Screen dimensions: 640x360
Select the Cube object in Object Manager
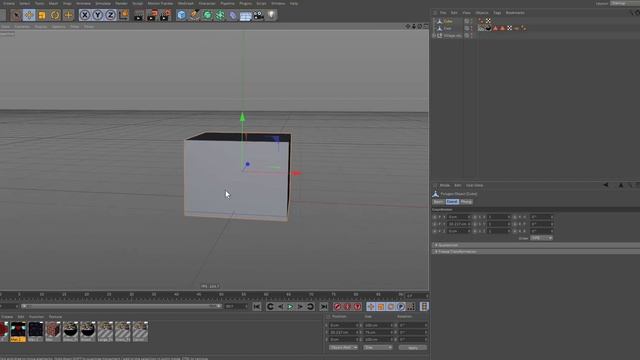pyautogui.click(x=448, y=21)
